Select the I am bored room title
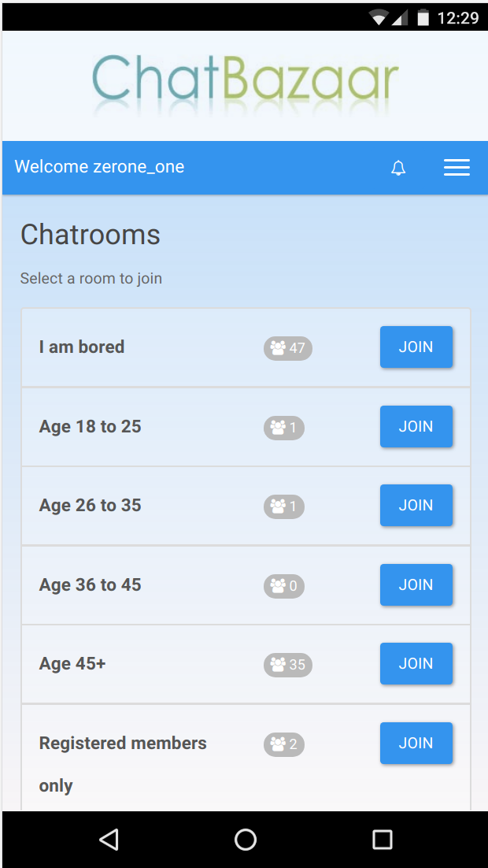 coord(82,347)
